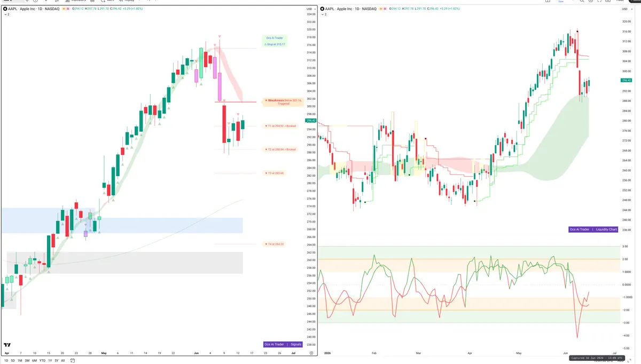
Task: Open USD currency dropdown on right chart
Action: tap(626, 10)
